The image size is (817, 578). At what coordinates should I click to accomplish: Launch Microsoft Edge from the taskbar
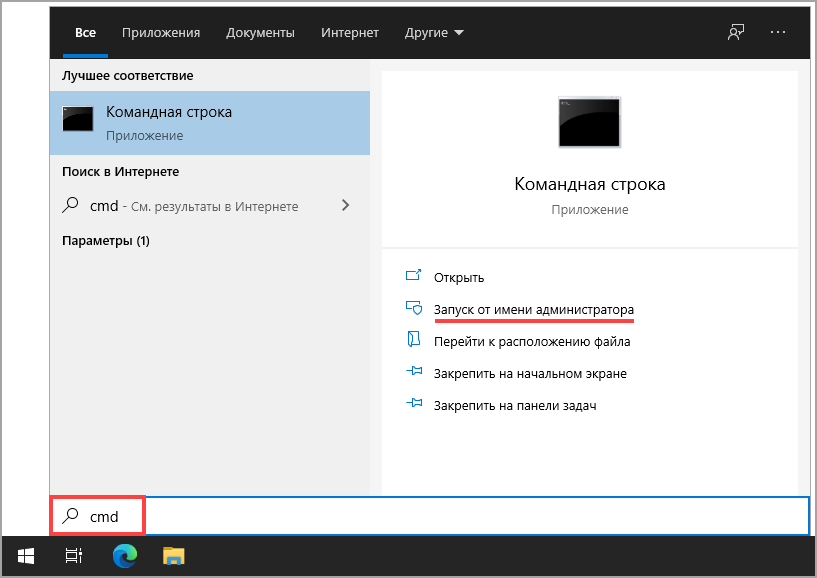coord(125,556)
